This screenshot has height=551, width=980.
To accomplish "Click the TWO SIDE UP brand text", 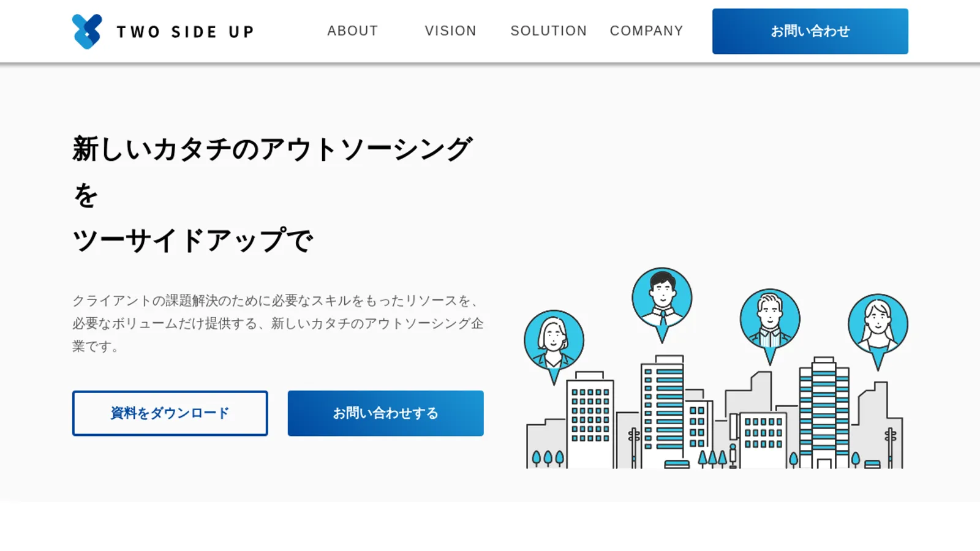I will click(x=185, y=32).
